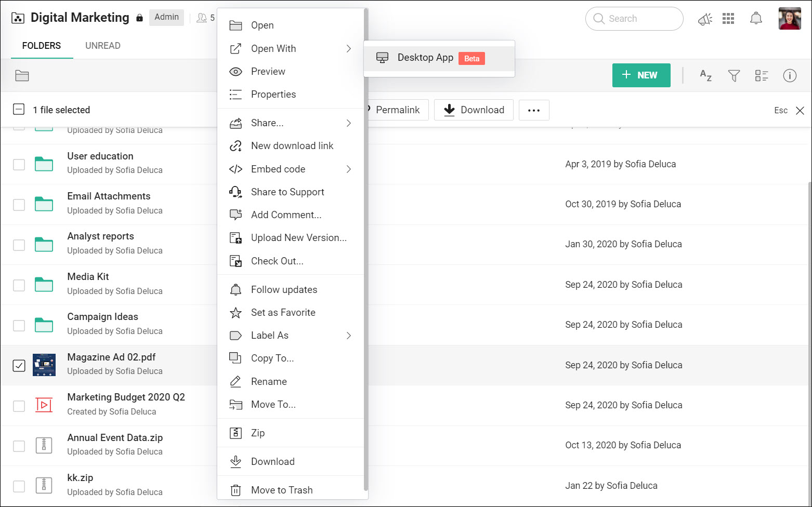Viewport: 812px width, 507px height.
Task: Expand the Label As submenu
Action: (x=291, y=335)
